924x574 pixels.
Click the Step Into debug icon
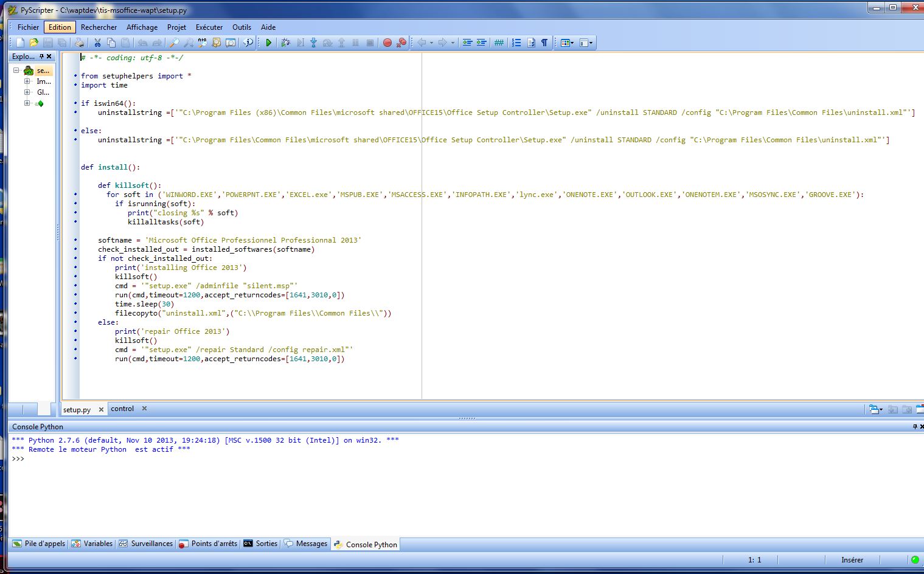[313, 43]
